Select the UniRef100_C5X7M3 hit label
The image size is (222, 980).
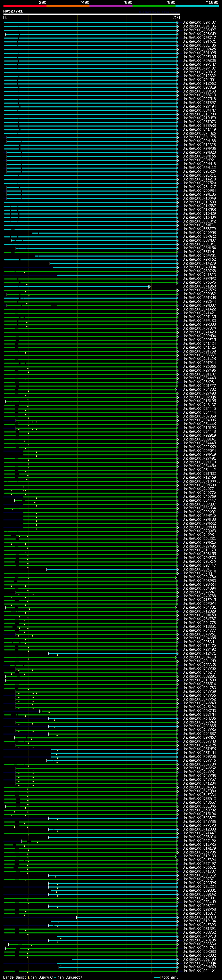[199, 711]
